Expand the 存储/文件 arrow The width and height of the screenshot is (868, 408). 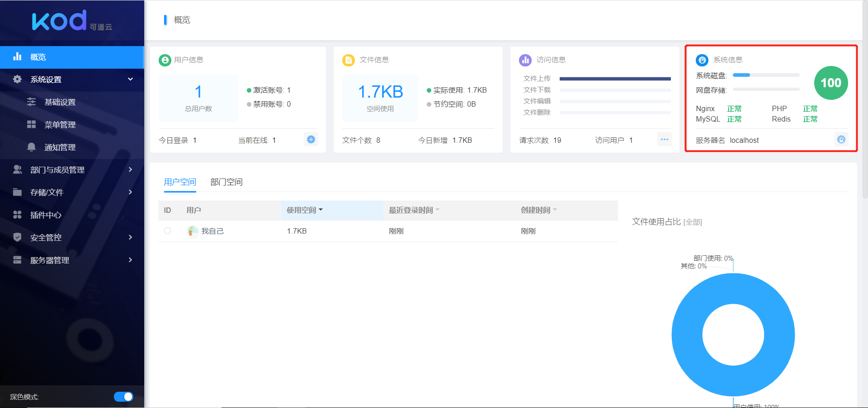(x=130, y=192)
